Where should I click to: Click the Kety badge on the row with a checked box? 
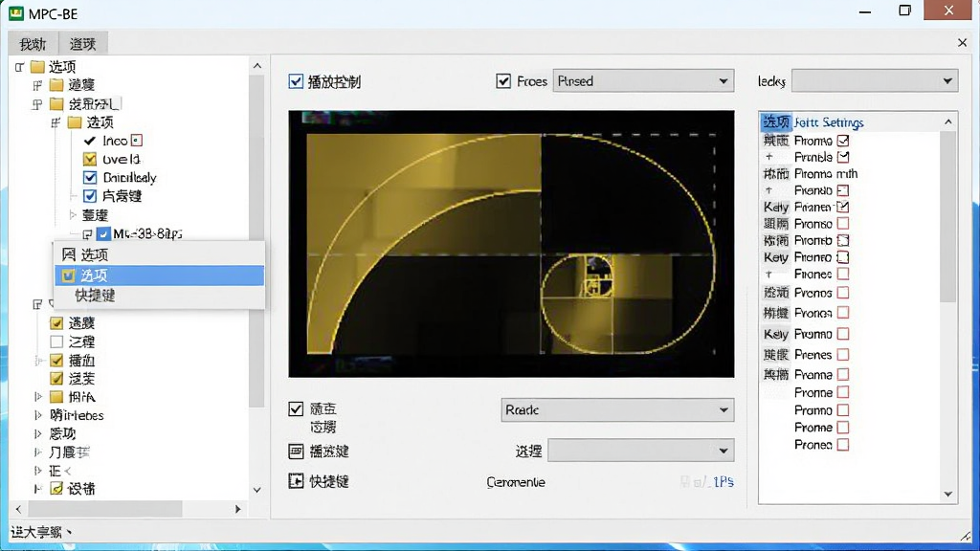click(775, 207)
